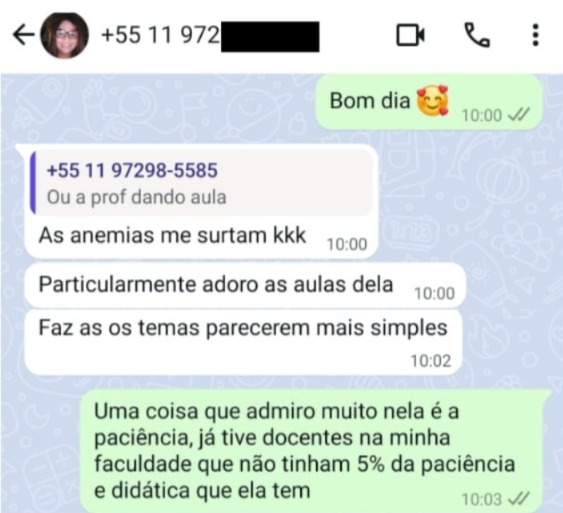This screenshot has width=563, height=513.
Task: Start a video call with the camera icon
Action: click(x=410, y=35)
